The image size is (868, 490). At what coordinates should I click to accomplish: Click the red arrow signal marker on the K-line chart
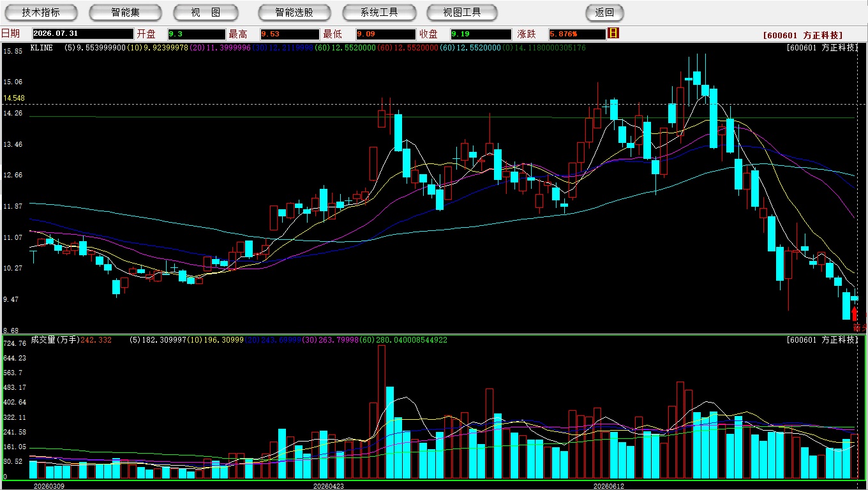[855, 314]
